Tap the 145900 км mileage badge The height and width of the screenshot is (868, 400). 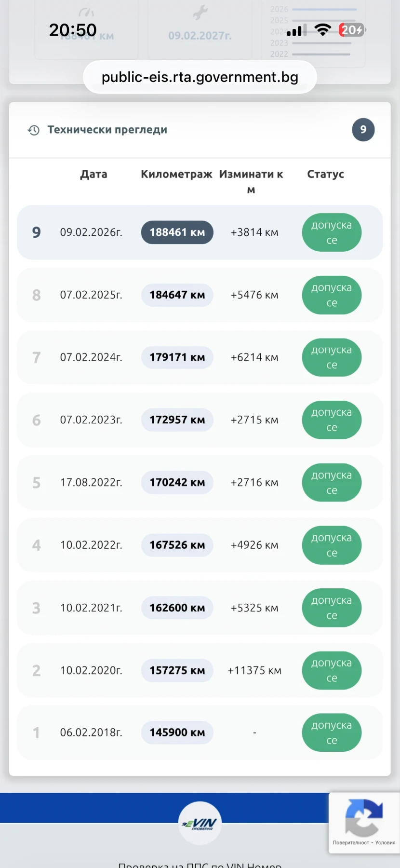(177, 732)
